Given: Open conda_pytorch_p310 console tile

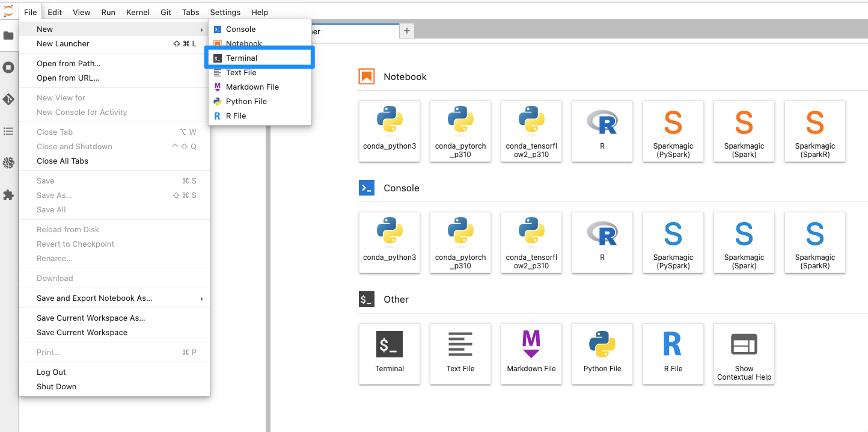Looking at the screenshot, I should pos(460,242).
